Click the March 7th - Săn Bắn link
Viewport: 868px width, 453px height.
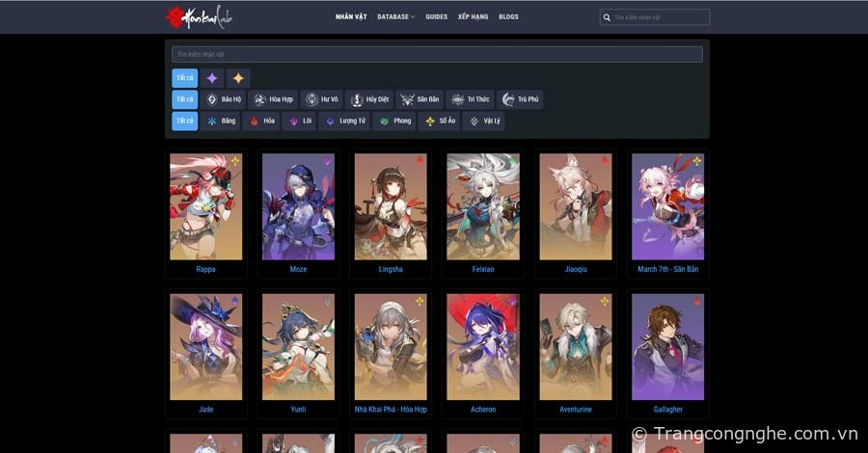668,269
